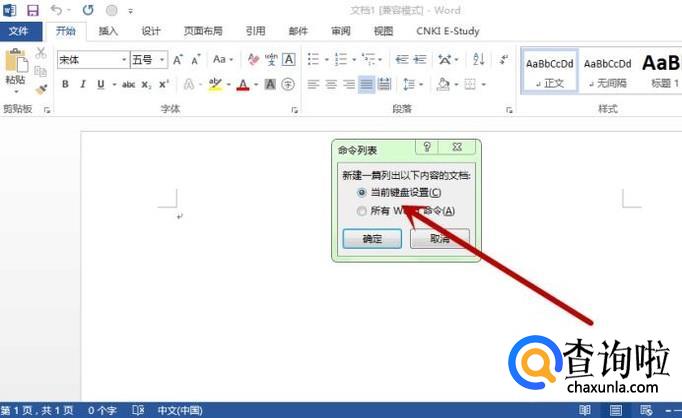The image size is (682, 418).
Task: Increase paragraph indent
Action: (420, 59)
